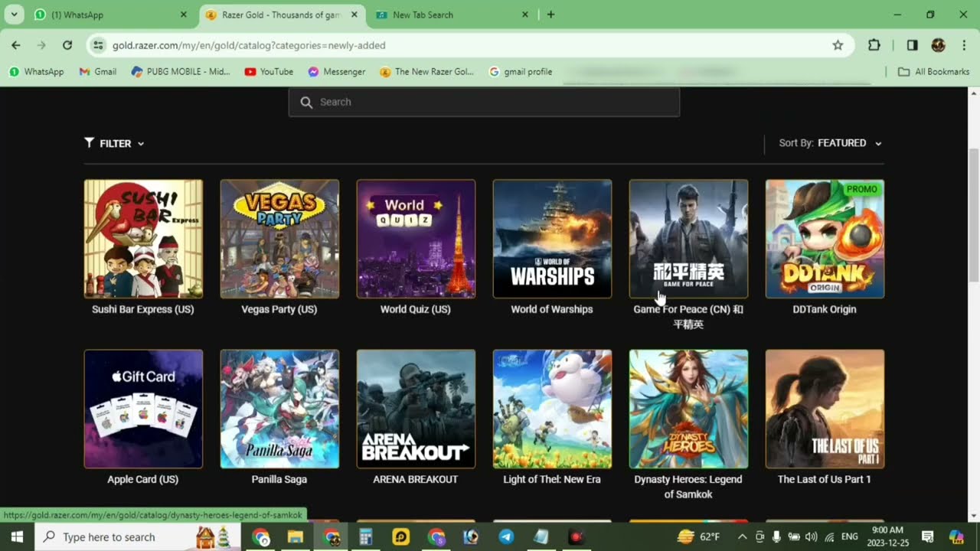The height and width of the screenshot is (551, 980).
Task: Open the tab search dropdown arrow
Action: click(x=14, y=15)
